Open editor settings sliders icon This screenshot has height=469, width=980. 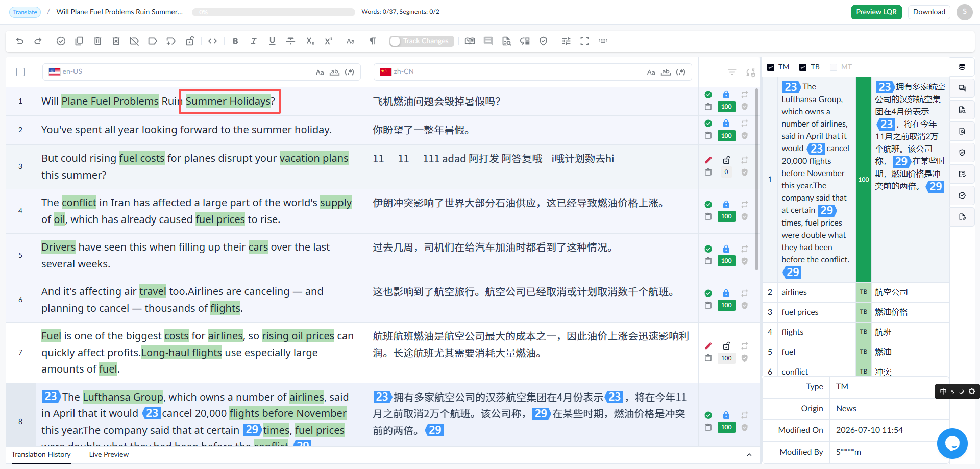(x=566, y=41)
